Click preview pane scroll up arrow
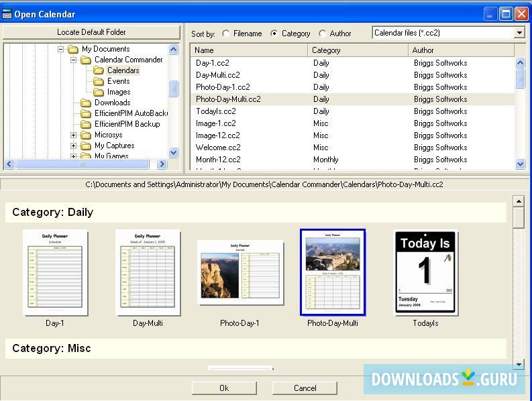The image size is (532, 401). (519, 201)
